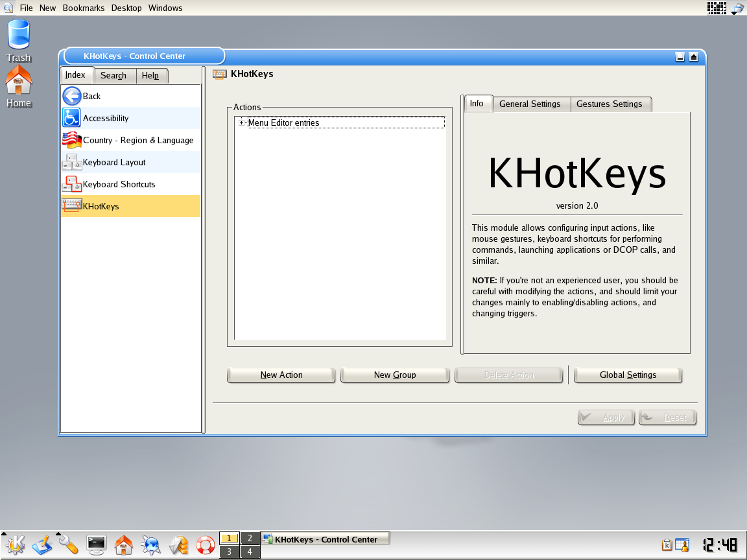Switch to the Help tab
The width and height of the screenshot is (747, 560).
click(x=150, y=76)
